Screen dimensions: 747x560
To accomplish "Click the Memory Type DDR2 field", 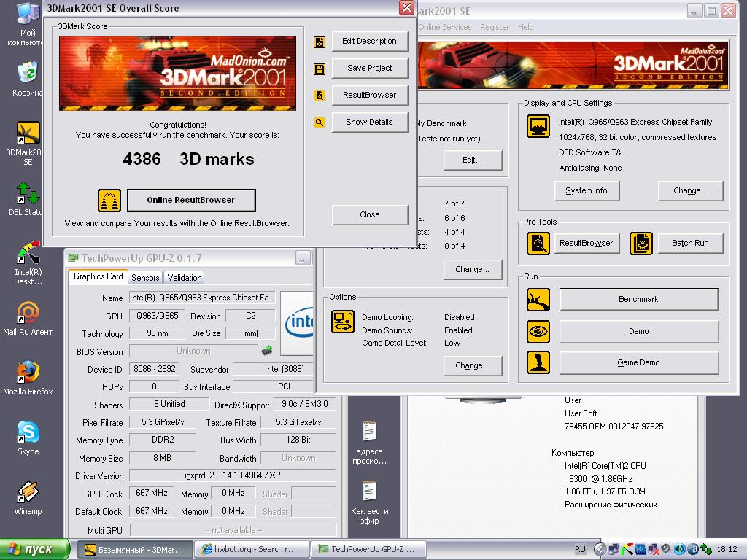I will [x=163, y=440].
